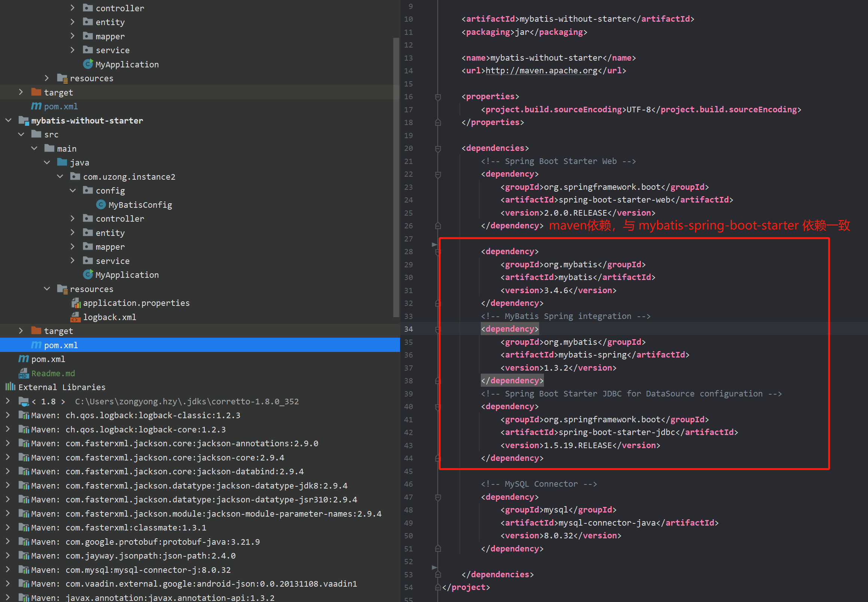Click the MyApplication class icon in mybatis-without-starter

(x=88, y=274)
